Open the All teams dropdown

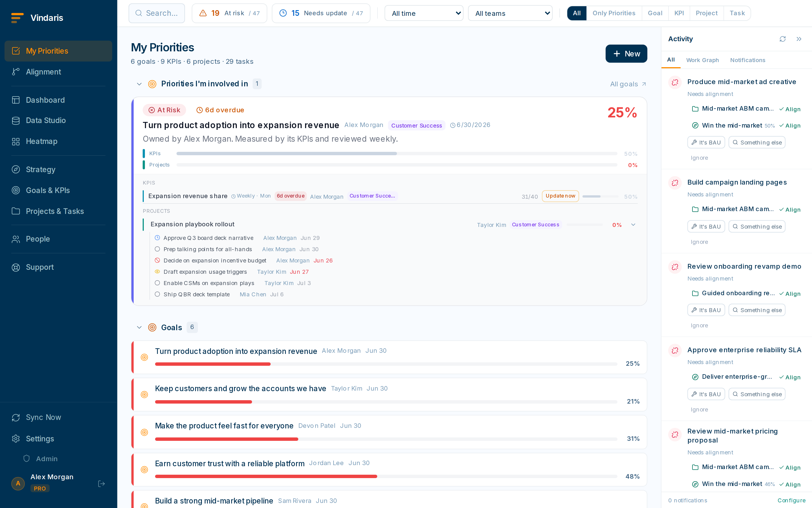(x=510, y=13)
